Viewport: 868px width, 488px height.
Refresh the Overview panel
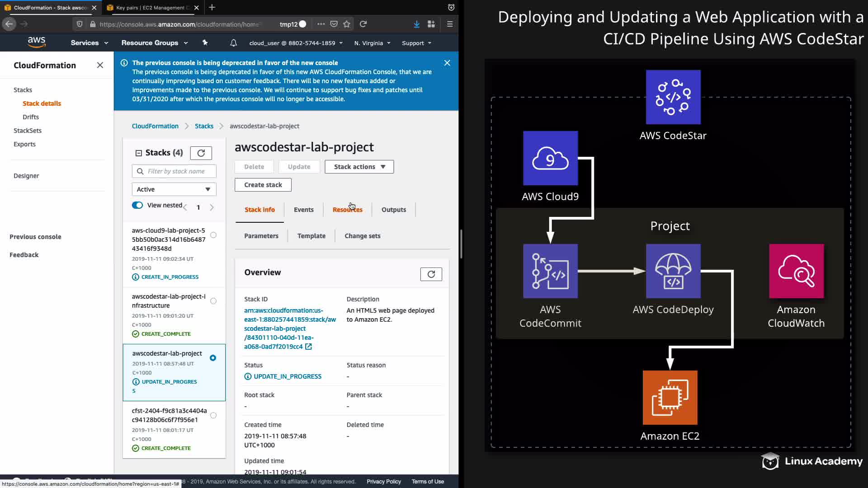click(431, 274)
